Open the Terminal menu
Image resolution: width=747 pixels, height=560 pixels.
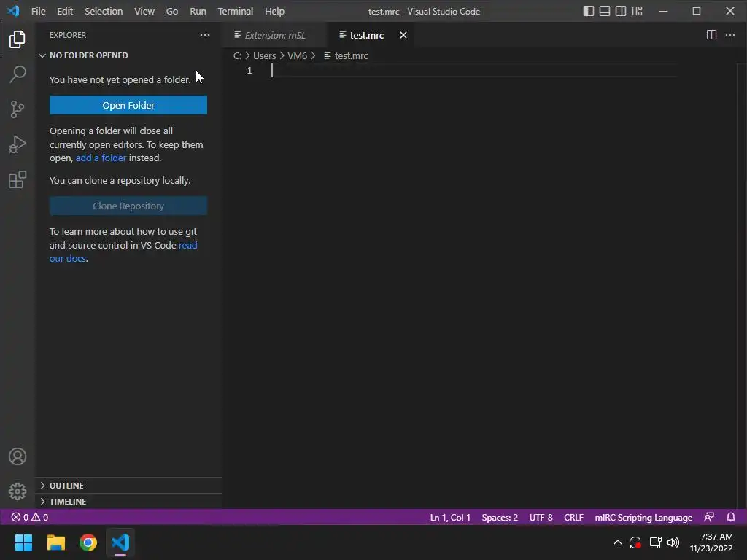236,11
